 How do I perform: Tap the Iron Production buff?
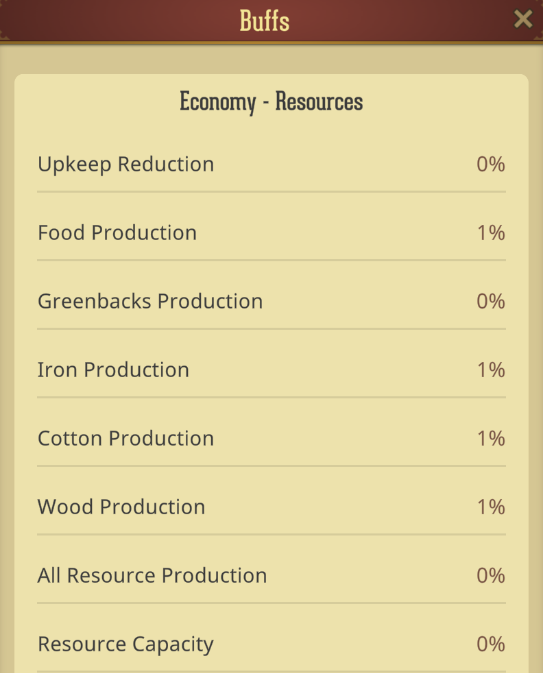click(x=271, y=370)
